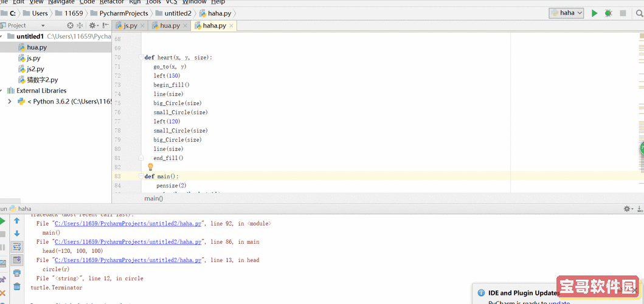Select the haha.py editor tab
Image resolution: width=644 pixels, height=304 pixels.
(x=215, y=26)
